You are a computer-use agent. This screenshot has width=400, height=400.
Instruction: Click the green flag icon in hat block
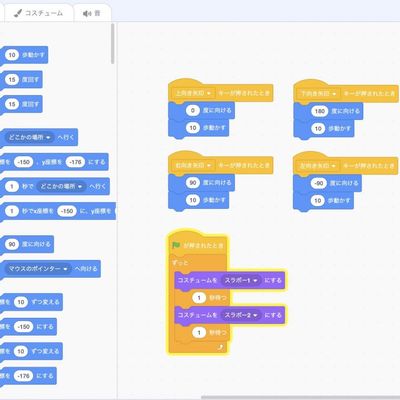176,245
